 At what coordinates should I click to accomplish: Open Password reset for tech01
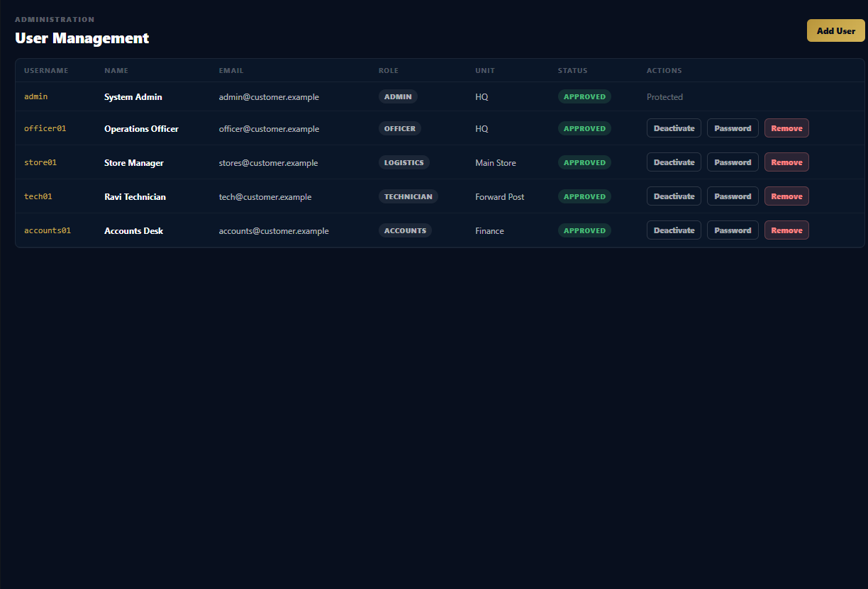[733, 196]
